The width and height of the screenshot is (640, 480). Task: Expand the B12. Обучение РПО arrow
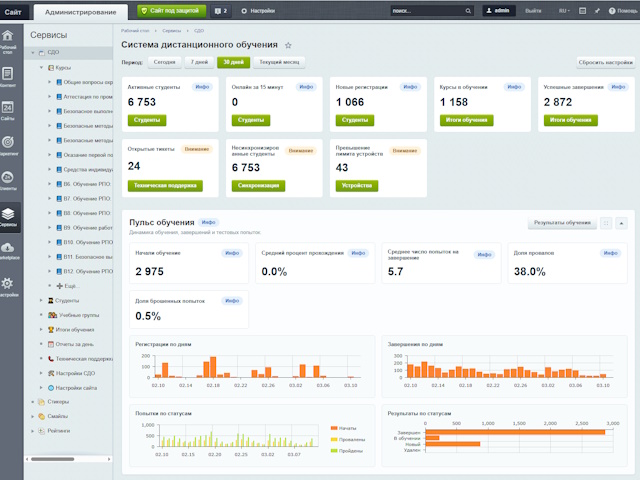(x=49, y=271)
